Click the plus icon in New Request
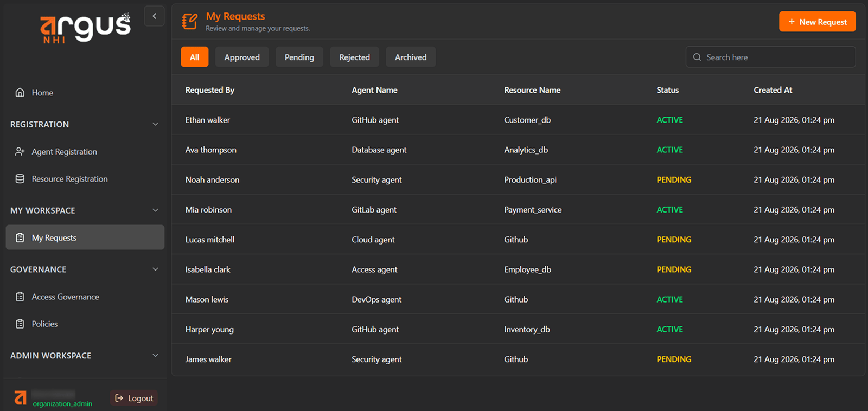Viewport: 868px width, 411px height. click(792, 22)
